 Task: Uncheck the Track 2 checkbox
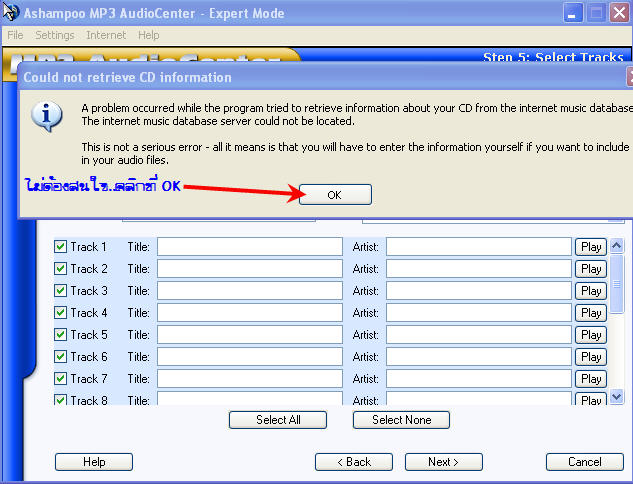tap(61, 268)
